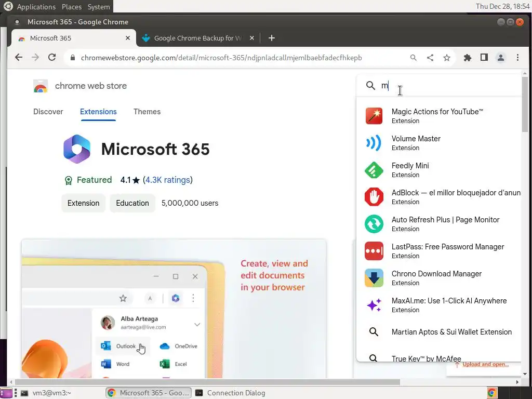Close the Microsoft 365 tab
Viewport: 532px width, 399px height.
(x=128, y=38)
